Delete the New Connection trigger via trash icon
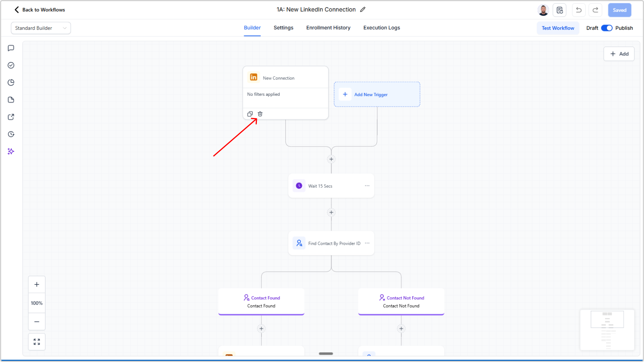Image resolution: width=644 pixels, height=362 pixels. [260, 114]
